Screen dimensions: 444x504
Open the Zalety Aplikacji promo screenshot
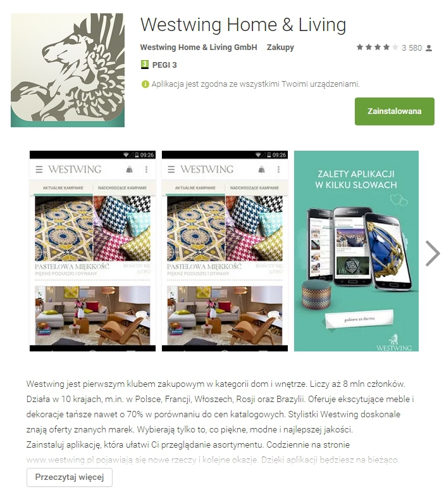click(x=356, y=251)
